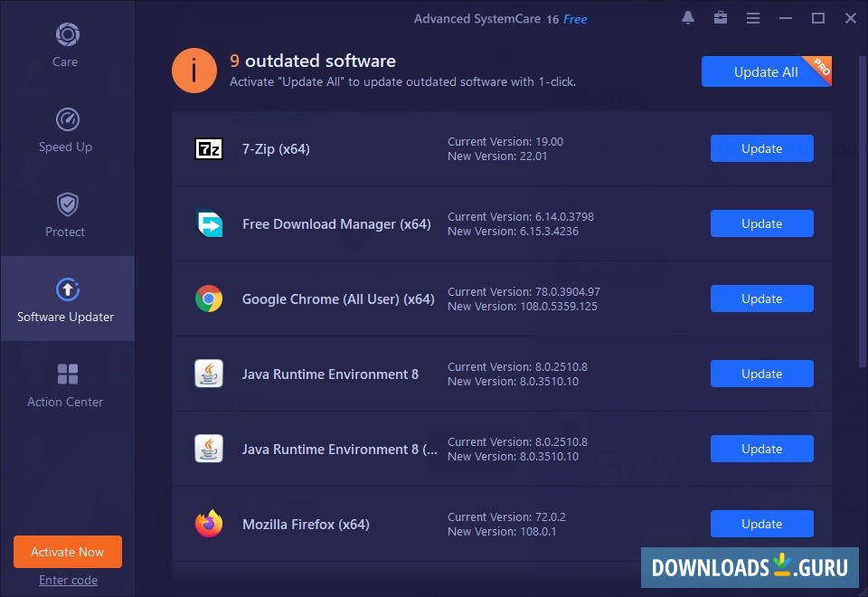Switch to the Action Center tab label
Screen dimensions: 868x597
click(x=65, y=402)
